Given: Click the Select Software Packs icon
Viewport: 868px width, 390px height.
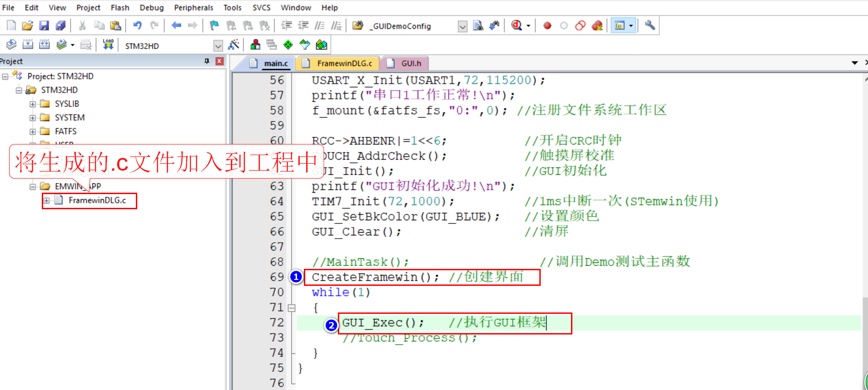Looking at the screenshot, I should coord(305,45).
